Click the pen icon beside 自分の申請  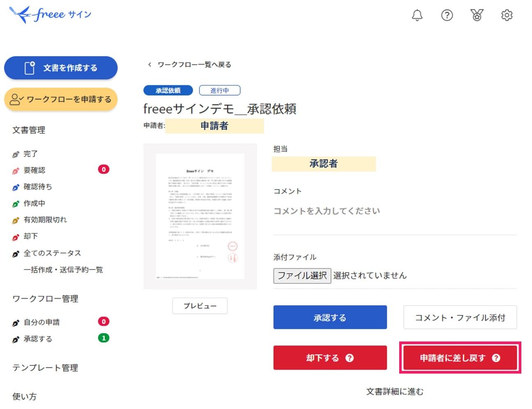pyautogui.click(x=16, y=323)
